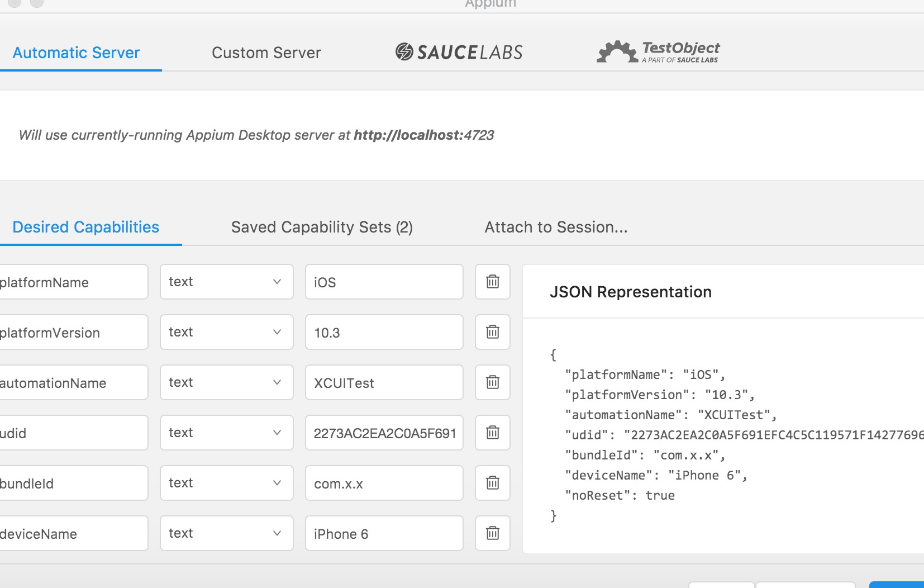
Task: Edit the bundleId capability name field
Action: point(74,483)
